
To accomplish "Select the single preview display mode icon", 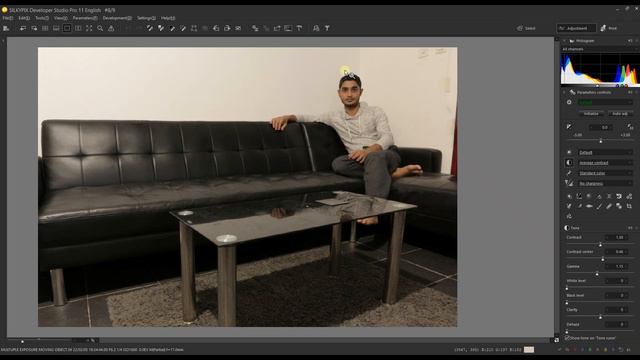I will [67, 28].
